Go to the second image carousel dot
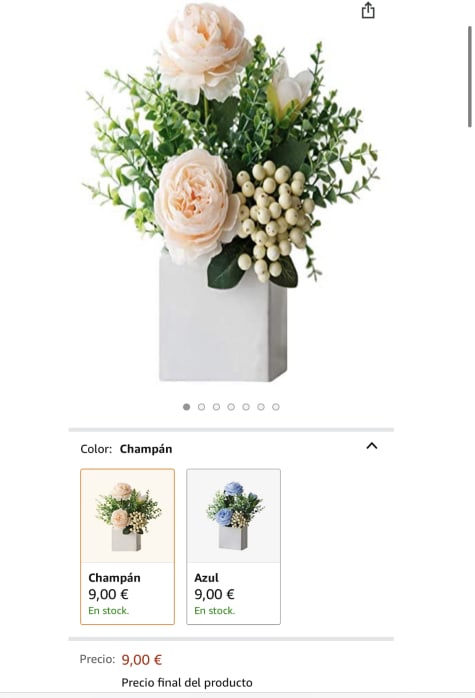The height and width of the screenshot is (698, 475). coord(201,407)
